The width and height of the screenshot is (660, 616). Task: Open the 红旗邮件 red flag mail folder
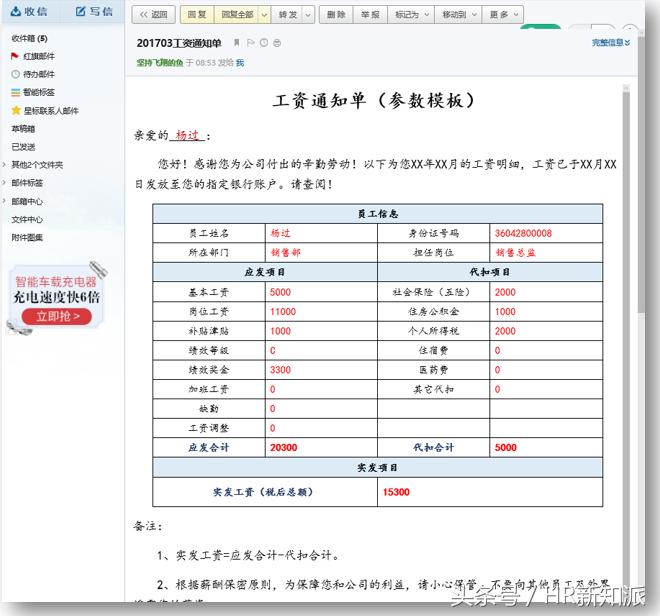tap(38, 56)
